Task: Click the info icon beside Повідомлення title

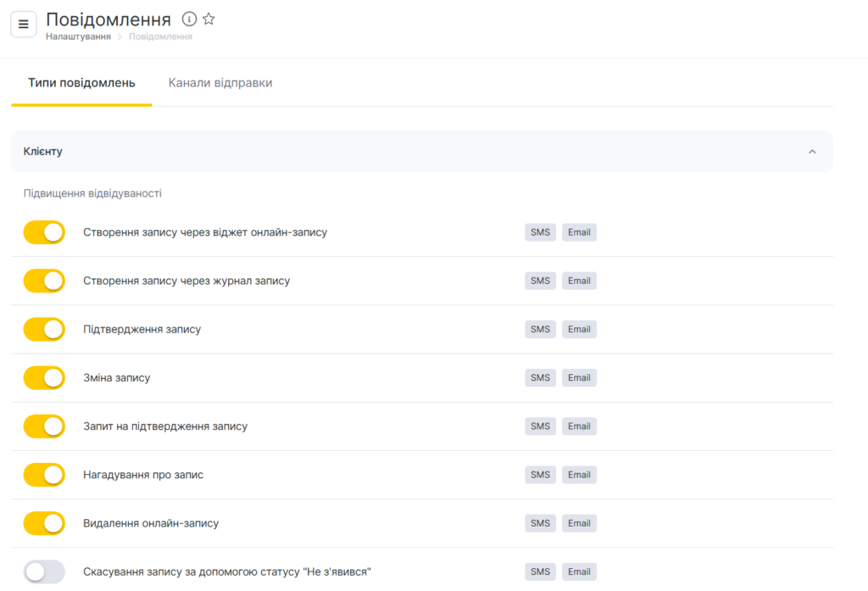Action: pos(190,19)
